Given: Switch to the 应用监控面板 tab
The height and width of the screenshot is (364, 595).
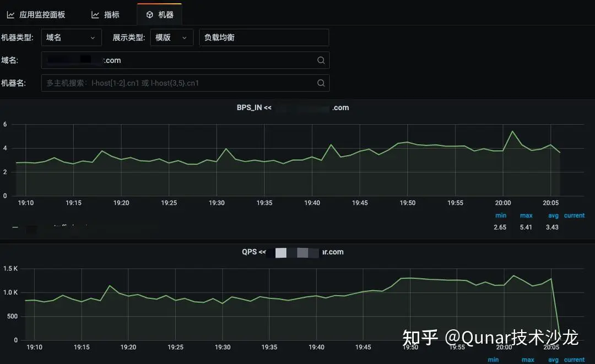Looking at the screenshot, I should click(42, 15).
